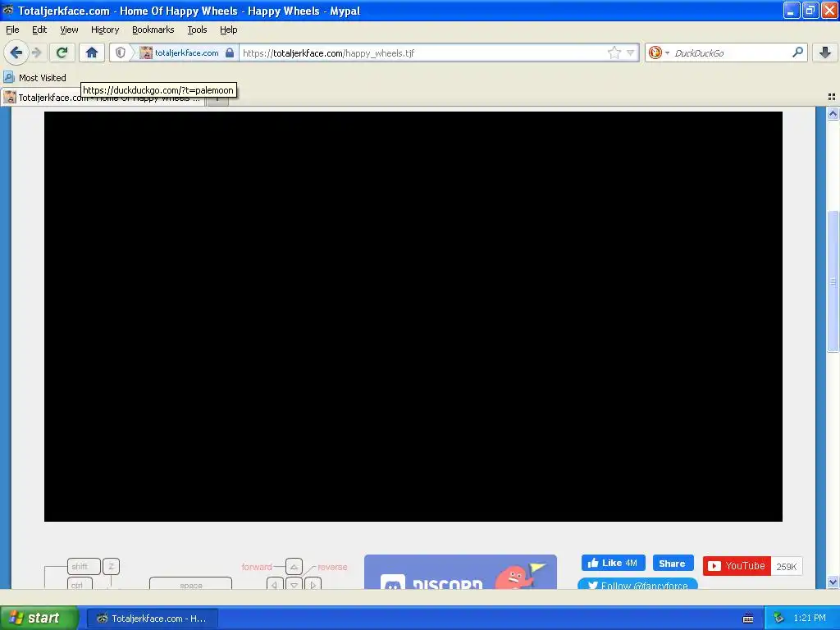Screen dimensions: 840x630
Task: Click the shift key in controls diagram
Action: point(84,566)
